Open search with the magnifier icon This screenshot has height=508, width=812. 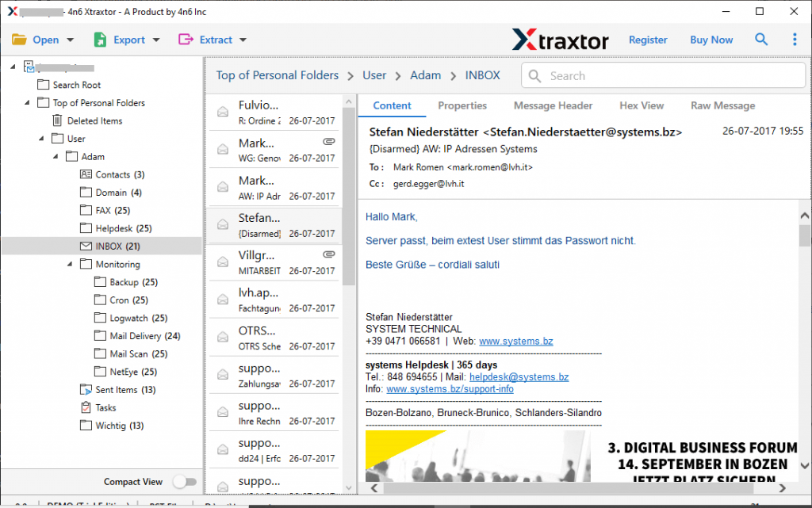[x=760, y=38]
